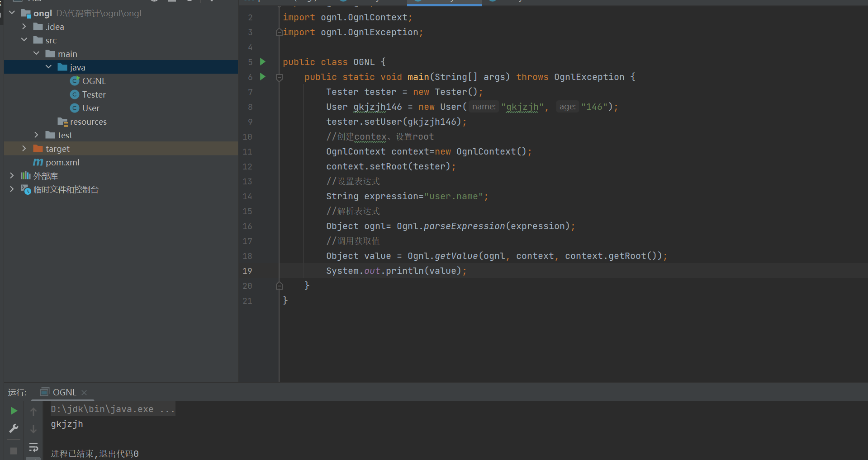Image resolution: width=868 pixels, height=460 pixels.
Task: Collapse the java folder chevron
Action: click(49, 67)
